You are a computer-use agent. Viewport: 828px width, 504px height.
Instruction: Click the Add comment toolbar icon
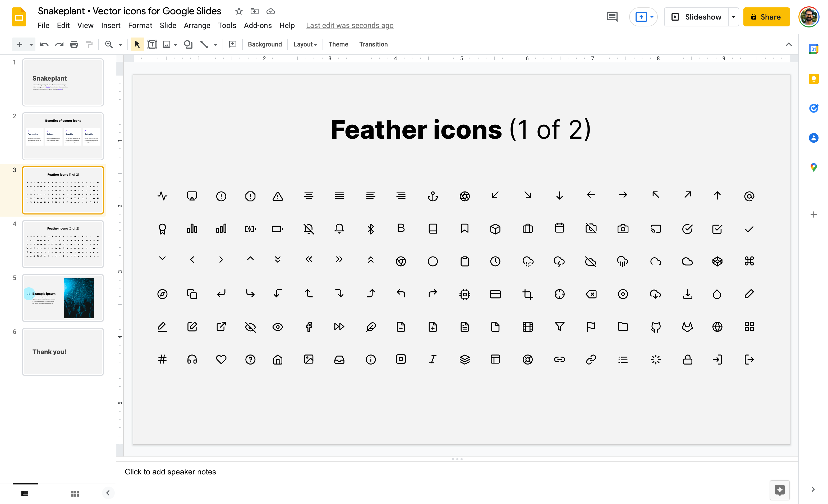(x=233, y=44)
